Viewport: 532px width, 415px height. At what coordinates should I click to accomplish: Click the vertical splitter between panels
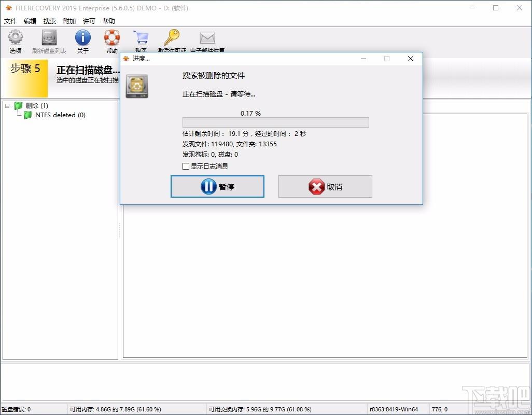pos(120,231)
